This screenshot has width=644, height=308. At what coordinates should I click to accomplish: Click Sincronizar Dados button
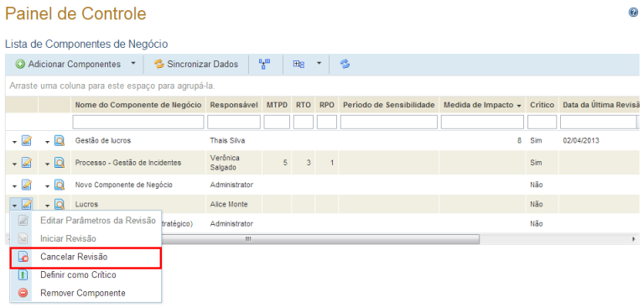pyautogui.click(x=196, y=64)
